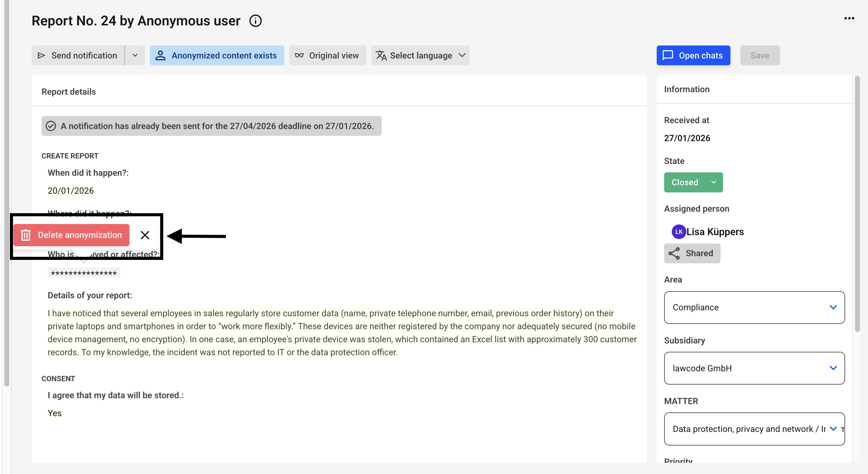
Task: Click the Send notification button
Action: tap(78, 56)
